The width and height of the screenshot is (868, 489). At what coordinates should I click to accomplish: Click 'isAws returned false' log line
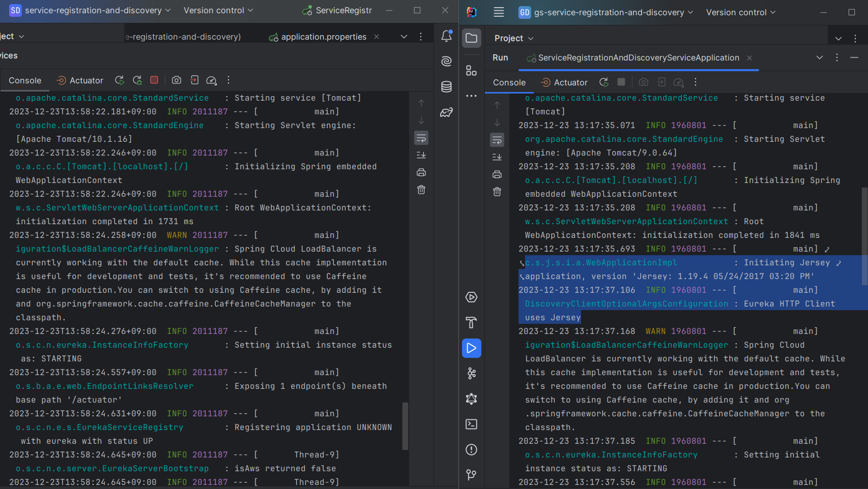285,469
